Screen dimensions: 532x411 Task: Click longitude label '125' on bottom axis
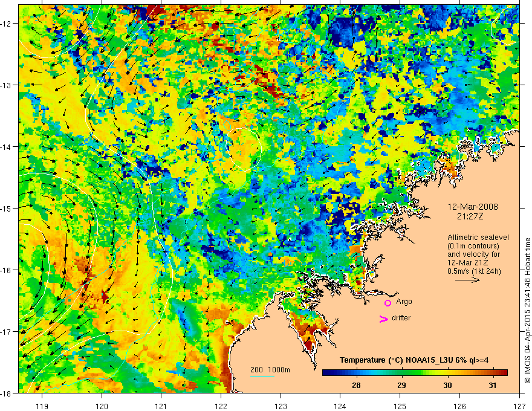click(x=400, y=406)
